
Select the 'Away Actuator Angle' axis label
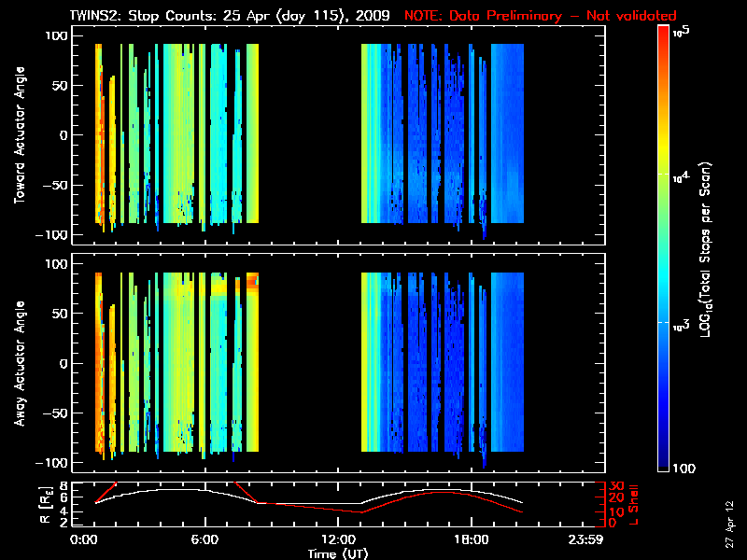[x=19, y=364]
